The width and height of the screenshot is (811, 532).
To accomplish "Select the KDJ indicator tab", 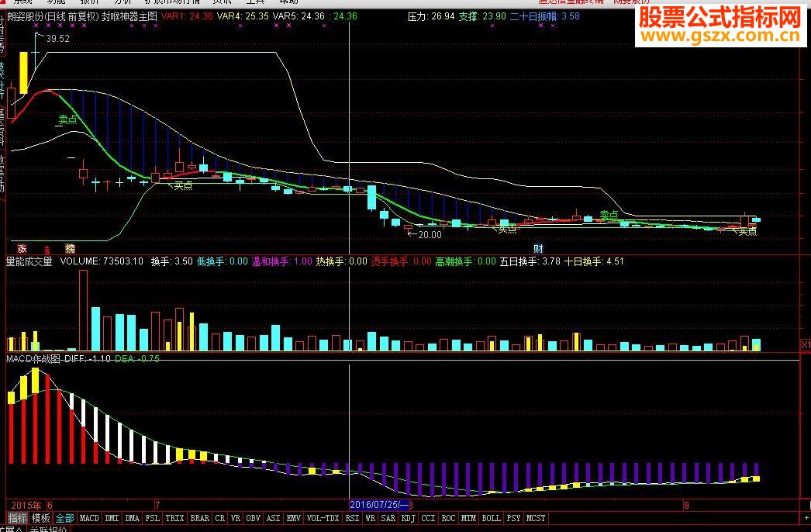I will coord(408,518).
